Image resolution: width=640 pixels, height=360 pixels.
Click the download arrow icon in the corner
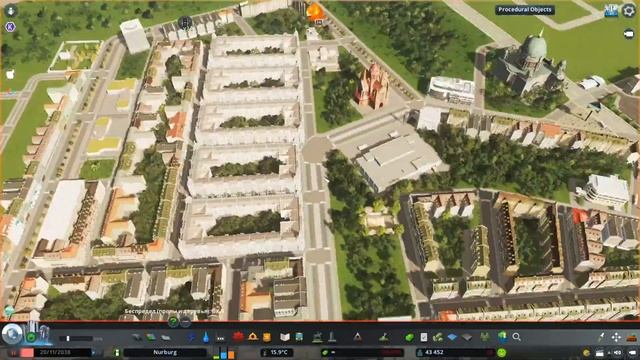click(x=10, y=11)
